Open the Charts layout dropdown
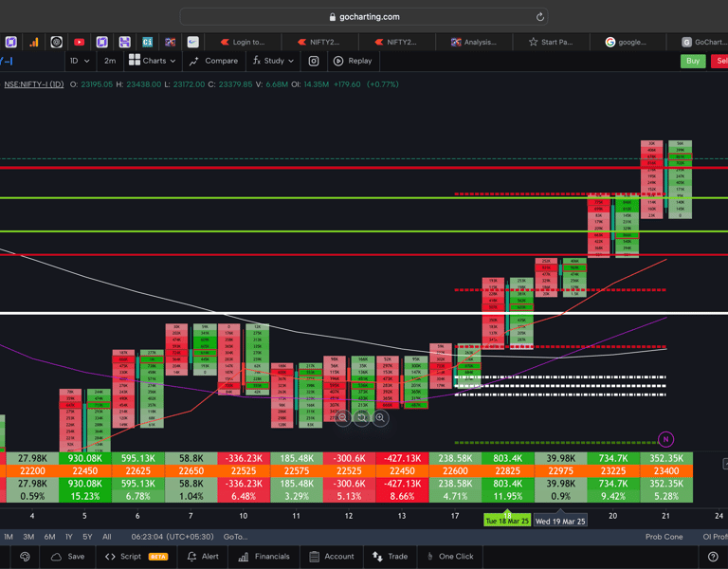The width and height of the screenshot is (728, 569). point(153,61)
